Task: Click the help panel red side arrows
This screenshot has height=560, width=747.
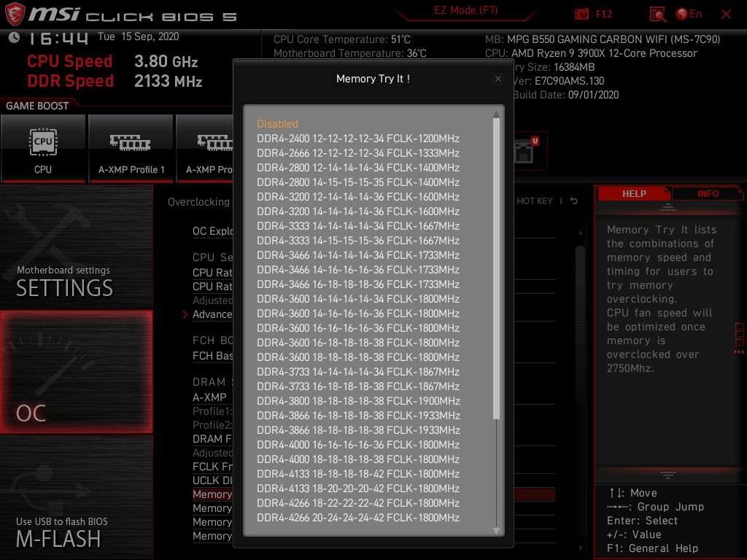Action: click(x=739, y=352)
